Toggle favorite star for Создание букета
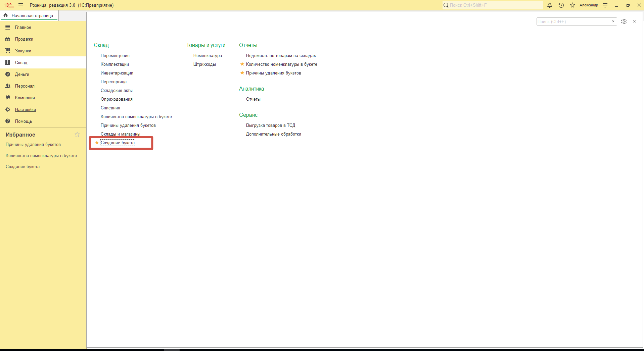This screenshot has width=644, height=351. [x=97, y=143]
